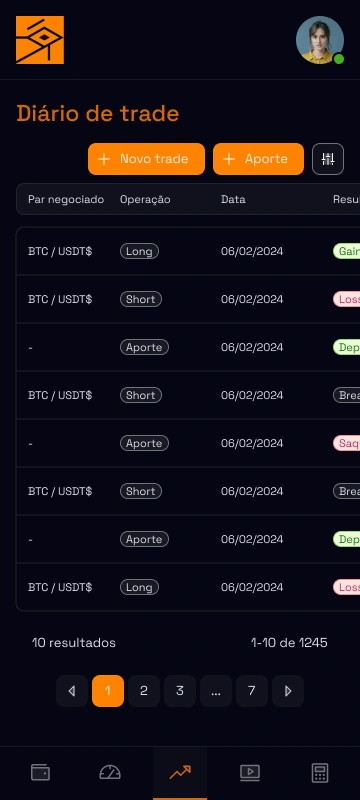
Task: Click the orange app logo
Action: [40, 40]
